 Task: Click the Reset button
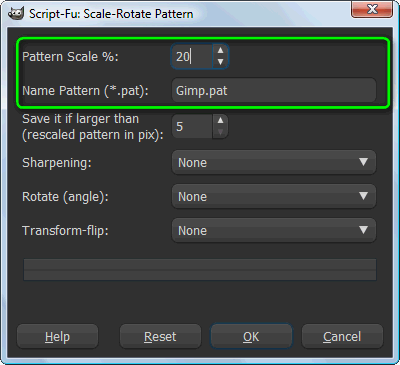tap(160, 337)
